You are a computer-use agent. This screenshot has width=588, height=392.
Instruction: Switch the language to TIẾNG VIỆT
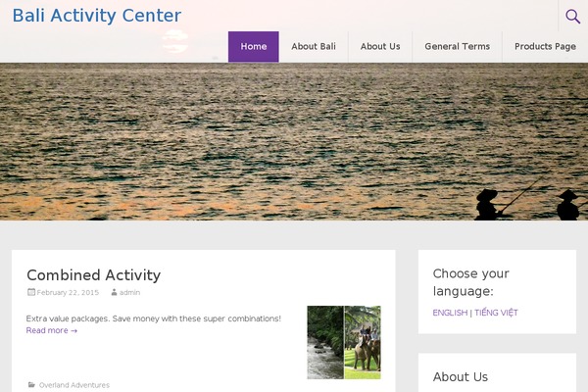coord(496,312)
